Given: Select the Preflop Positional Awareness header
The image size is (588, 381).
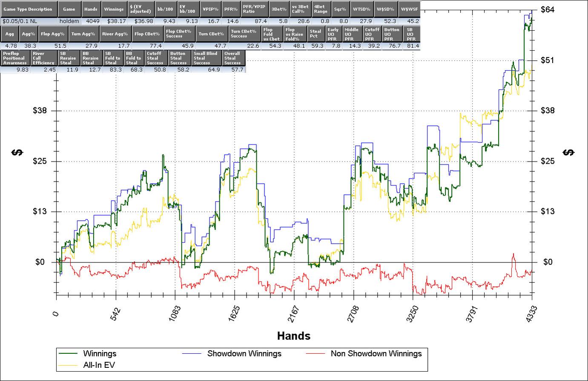Looking at the screenshot, I should click(x=15, y=58).
